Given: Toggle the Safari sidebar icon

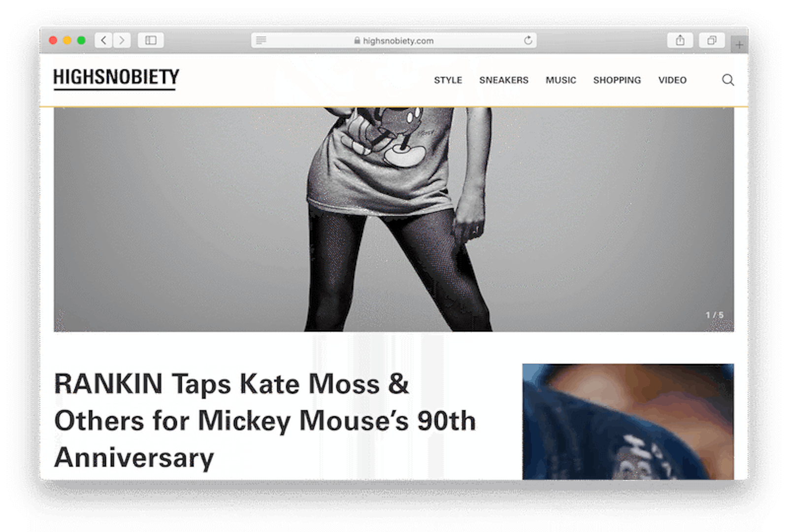Looking at the screenshot, I should tap(151, 40).
